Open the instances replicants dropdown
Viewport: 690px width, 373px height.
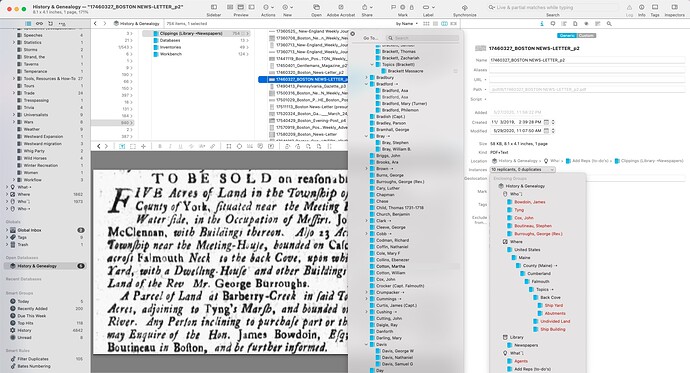tap(523, 169)
